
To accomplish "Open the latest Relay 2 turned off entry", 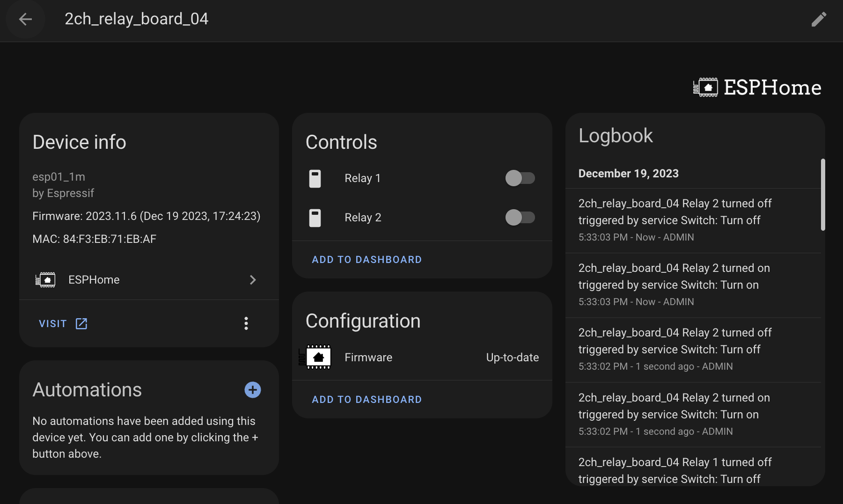I will (x=674, y=220).
